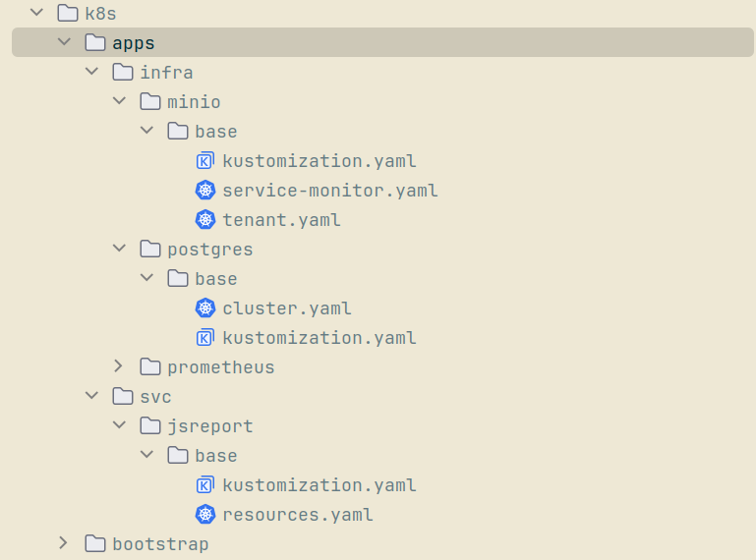This screenshot has width=756, height=560.
Task: Collapse the k8s root folder
Action: click(x=36, y=14)
